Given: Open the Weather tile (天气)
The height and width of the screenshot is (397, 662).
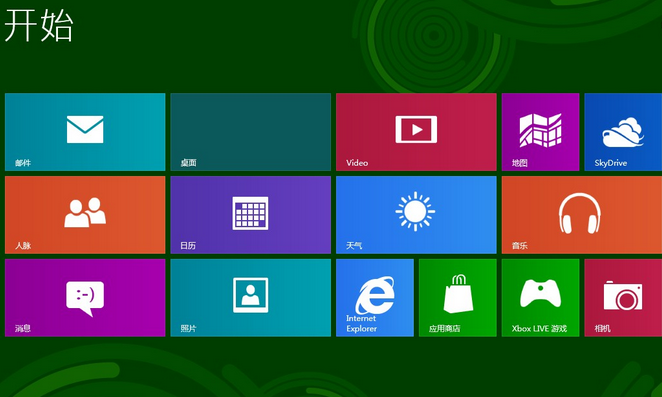Looking at the screenshot, I should (x=416, y=215).
